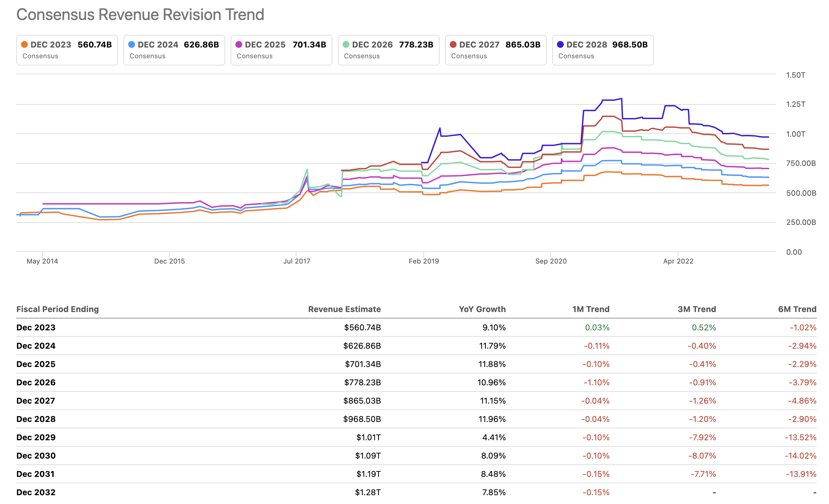Select the Dec 2028 row label
Screen dimensions: 829x504
(36, 419)
